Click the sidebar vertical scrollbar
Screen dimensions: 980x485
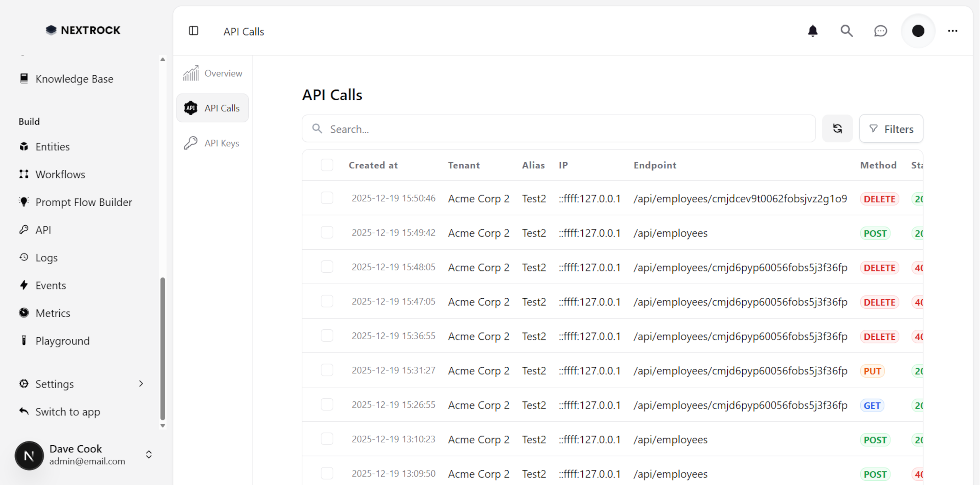[x=163, y=348]
